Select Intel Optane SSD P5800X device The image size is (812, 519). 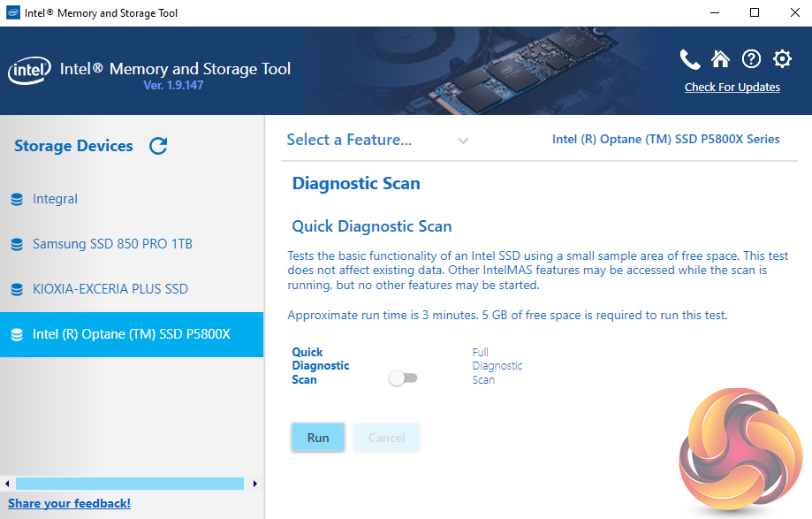[x=132, y=334]
